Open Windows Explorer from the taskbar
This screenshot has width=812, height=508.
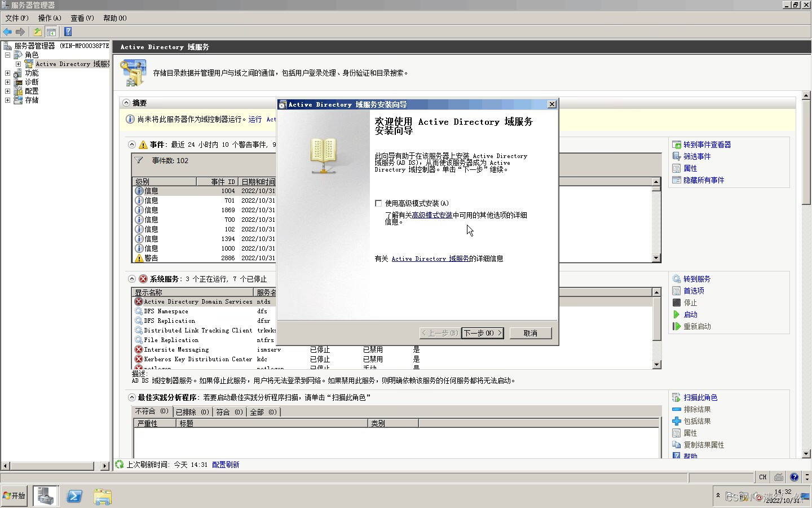coord(103,496)
